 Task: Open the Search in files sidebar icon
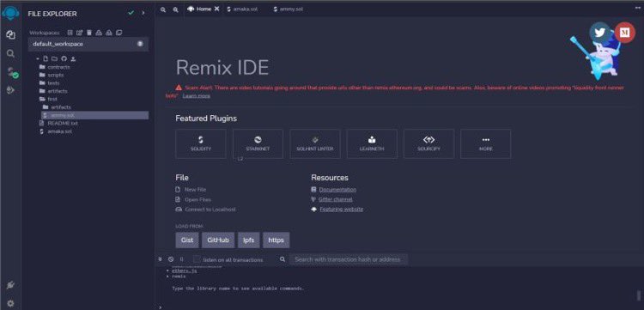point(10,54)
